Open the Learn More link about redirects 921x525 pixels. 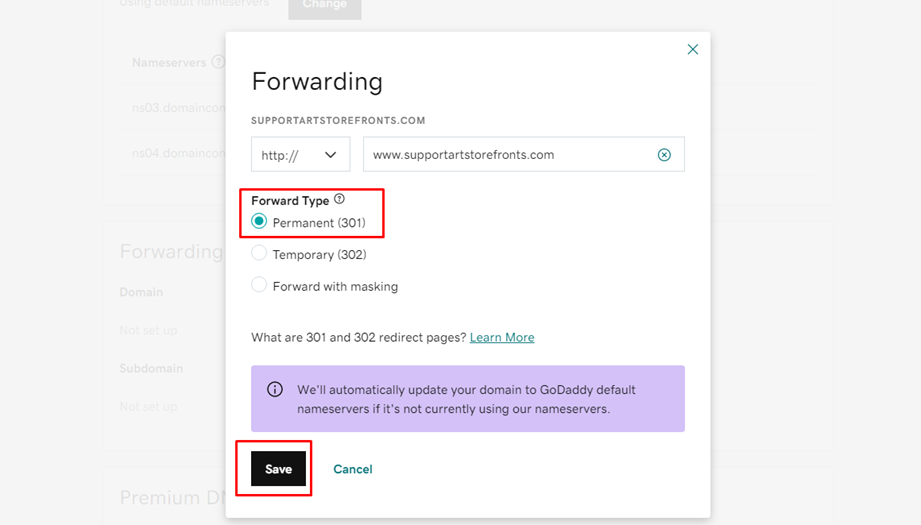coord(502,337)
